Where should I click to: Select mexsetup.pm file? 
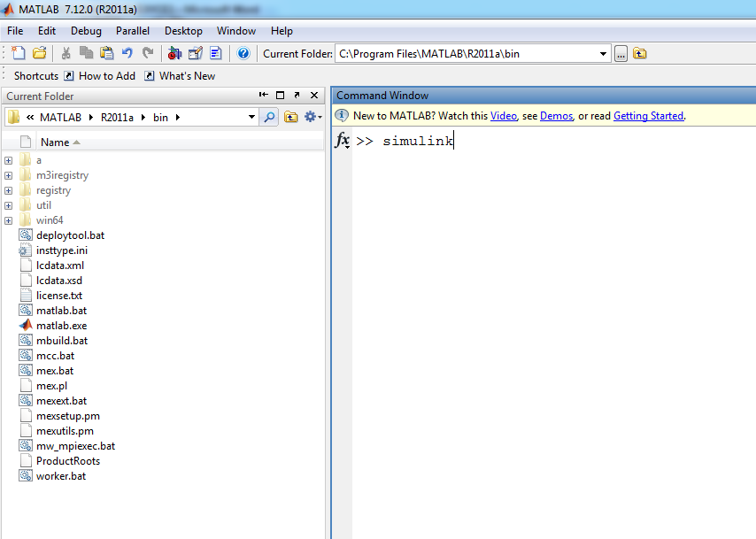tap(68, 416)
